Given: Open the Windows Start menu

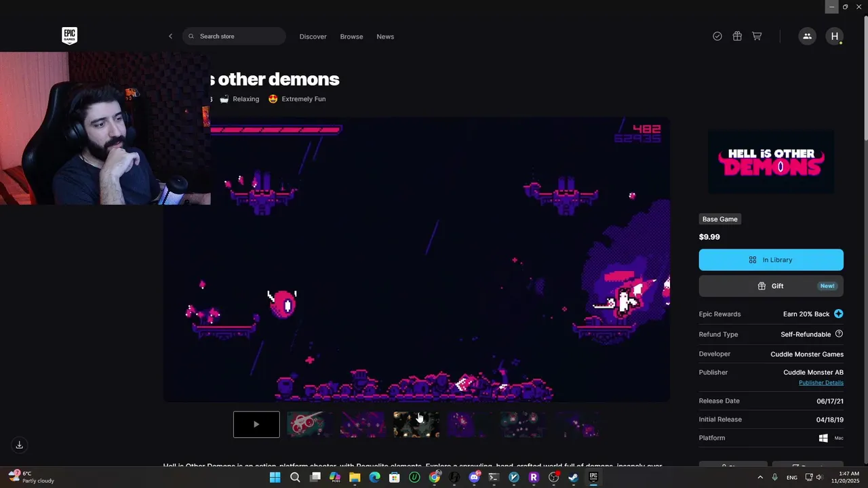Looking at the screenshot, I should (275, 477).
